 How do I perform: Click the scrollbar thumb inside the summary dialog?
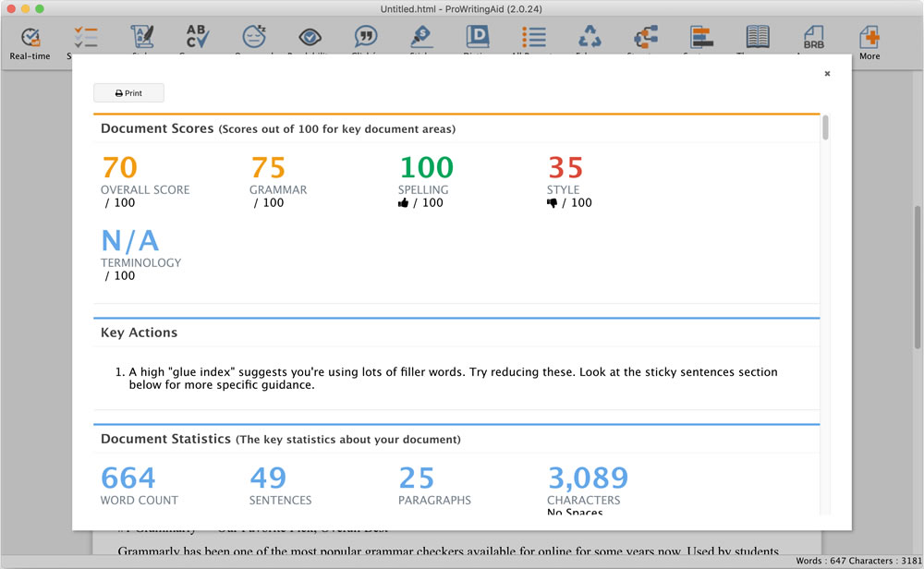tap(825, 127)
